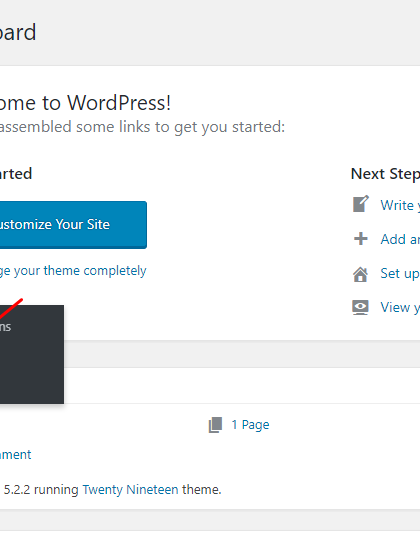Open the change your theme completely link

click(x=73, y=271)
